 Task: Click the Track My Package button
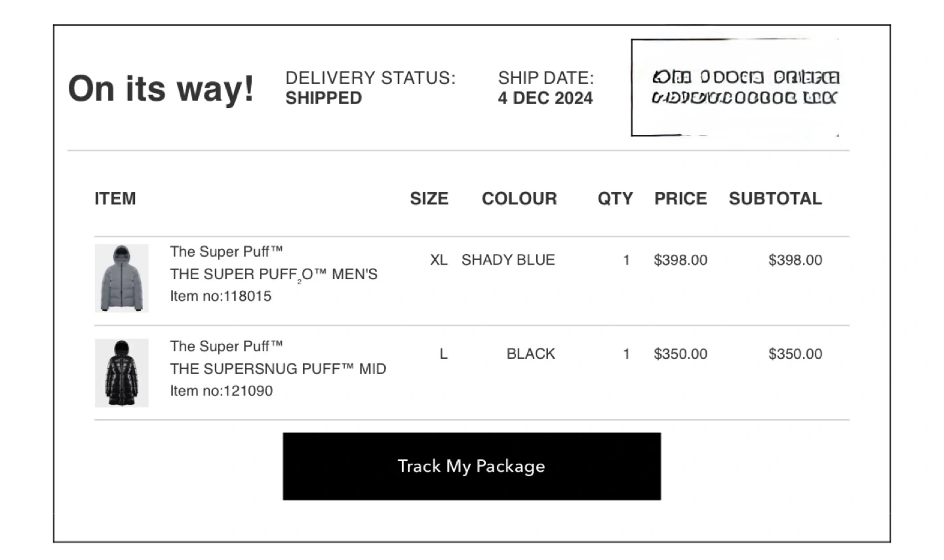point(471,466)
